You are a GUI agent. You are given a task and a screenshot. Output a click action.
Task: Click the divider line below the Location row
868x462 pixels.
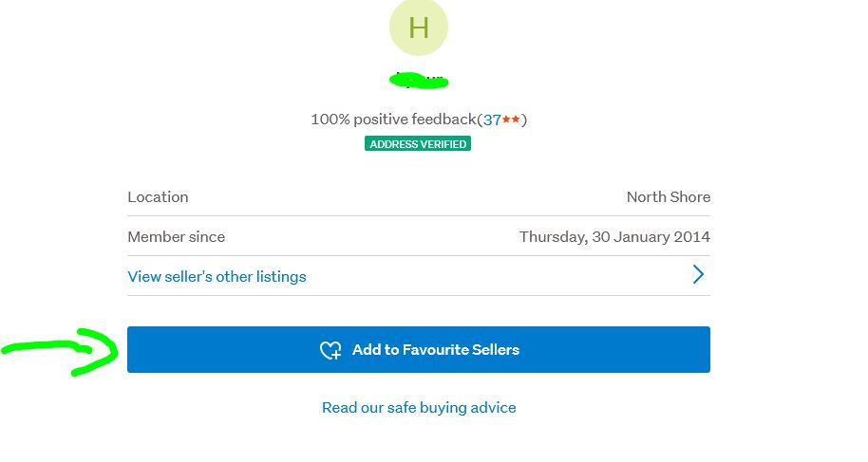coord(419,216)
